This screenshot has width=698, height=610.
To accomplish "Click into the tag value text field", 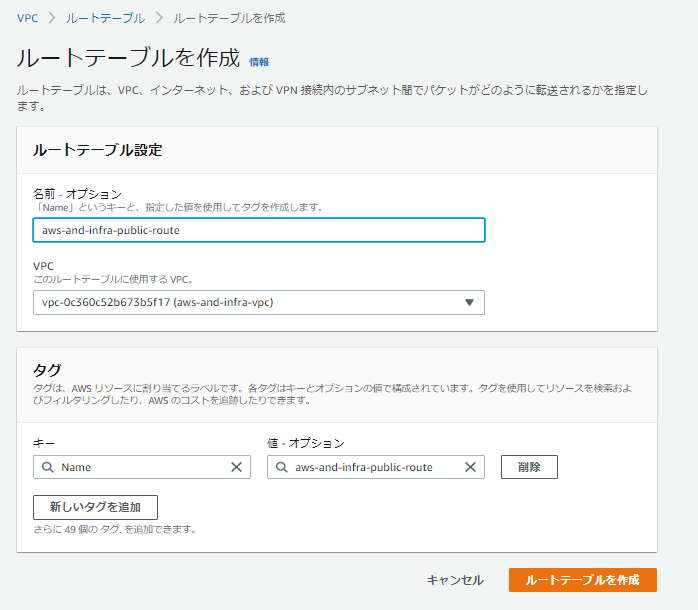I will [x=375, y=467].
